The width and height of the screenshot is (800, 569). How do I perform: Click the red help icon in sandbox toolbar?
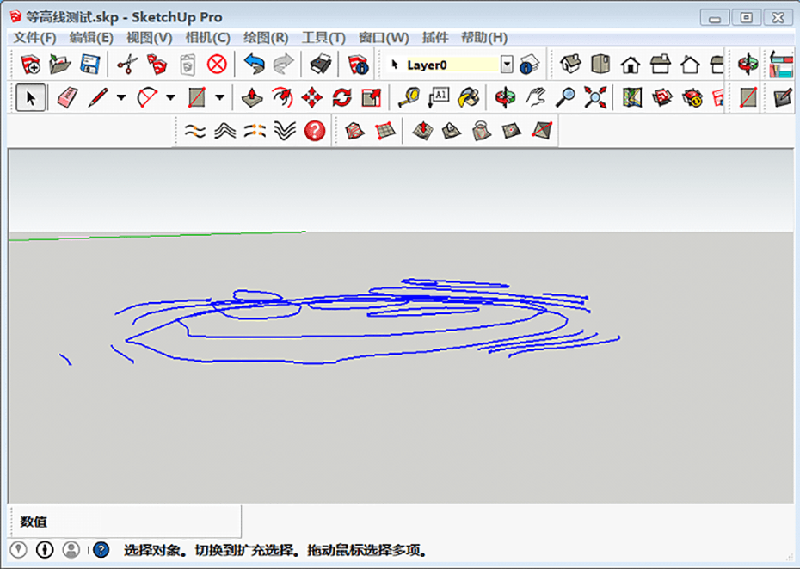[x=315, y=130]
